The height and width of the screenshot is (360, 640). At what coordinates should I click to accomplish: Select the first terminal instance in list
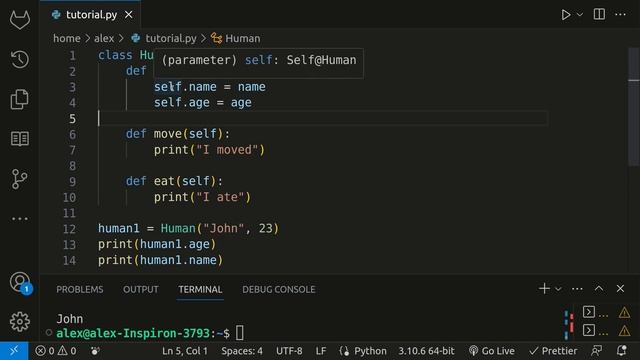tap(589, 312)
